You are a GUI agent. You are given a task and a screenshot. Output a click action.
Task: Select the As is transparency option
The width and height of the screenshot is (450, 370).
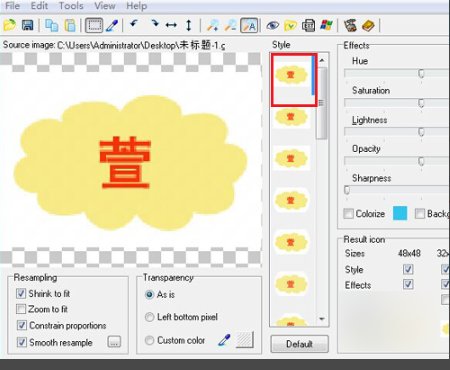(x=149, y=295)
